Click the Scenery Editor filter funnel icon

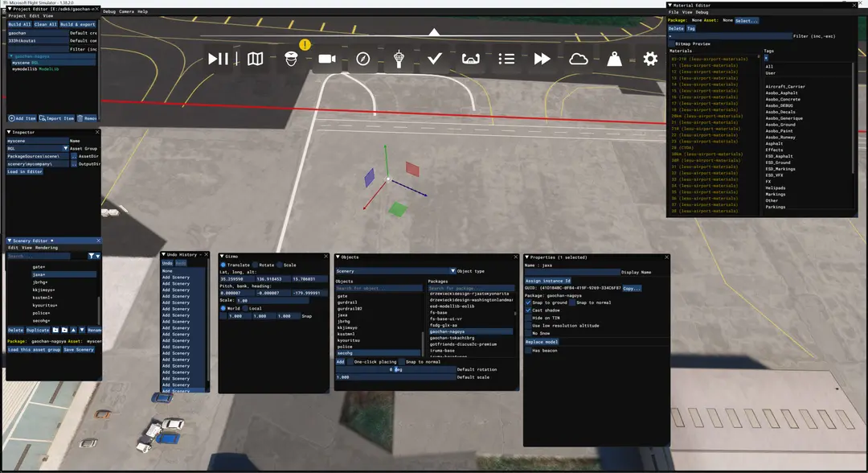click(x=91, y=256)
